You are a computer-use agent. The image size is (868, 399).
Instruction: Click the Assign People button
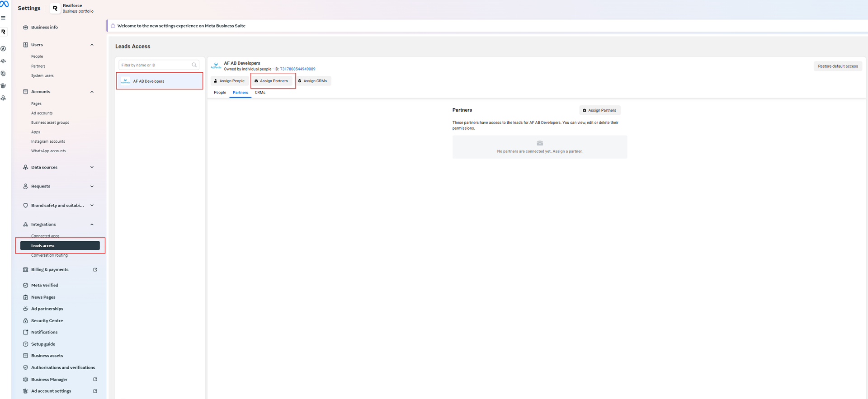229,81
